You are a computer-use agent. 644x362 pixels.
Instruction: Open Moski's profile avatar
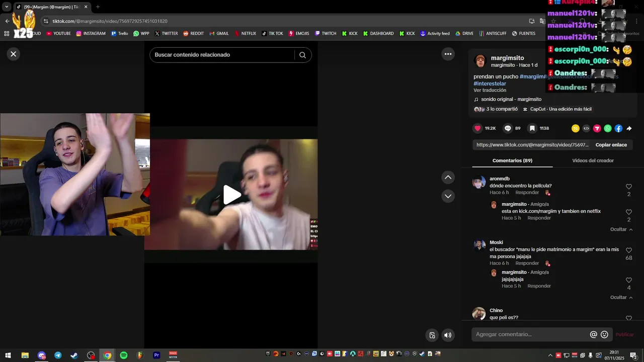coord(479,245)
